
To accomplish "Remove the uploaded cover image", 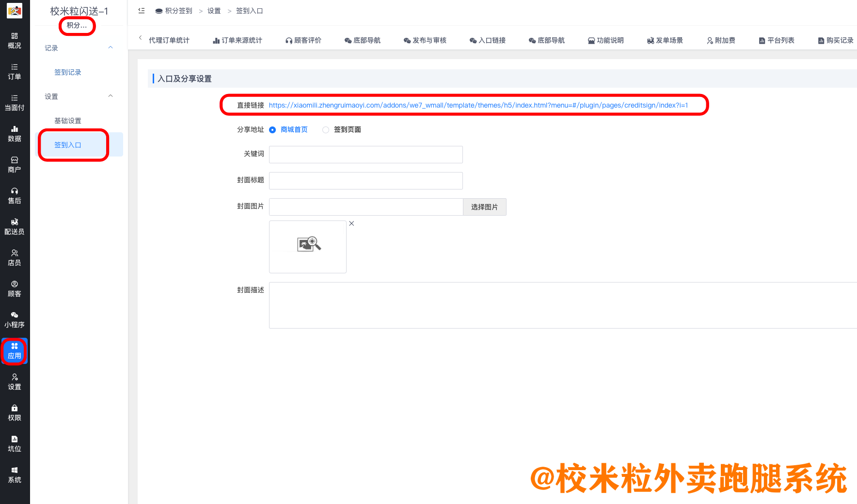I will click(351, 223).
